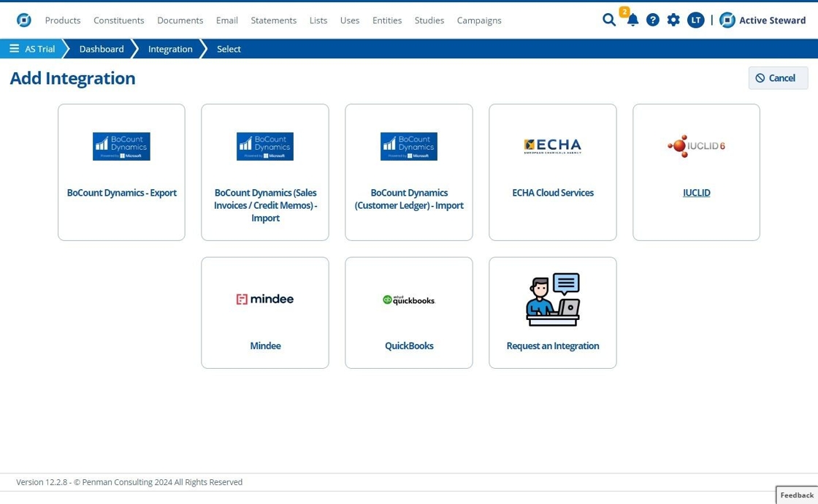Open the LT user avatar menu
Image resolution: width=818 pixels, height=504 pixels.
click(695, 20)
